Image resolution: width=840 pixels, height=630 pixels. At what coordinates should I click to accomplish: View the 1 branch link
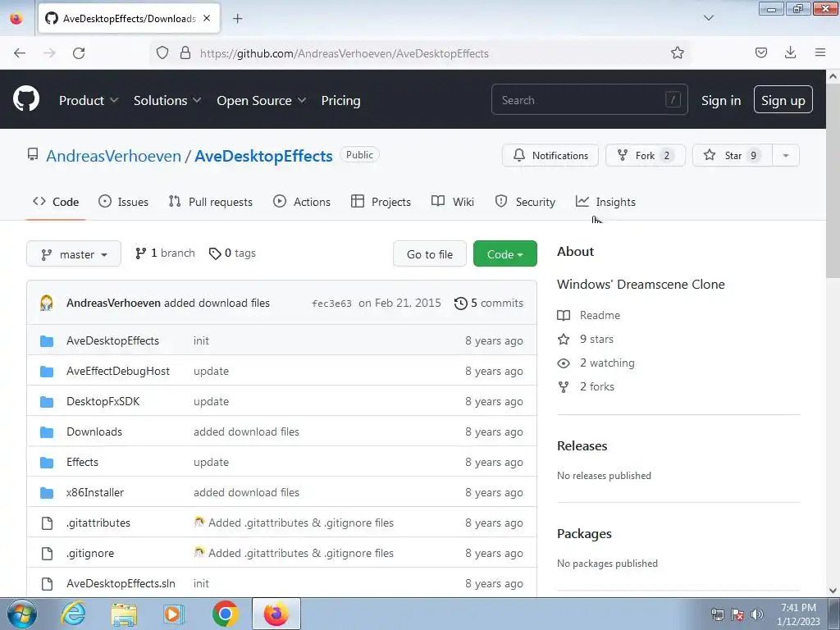(x=165, y=253)
